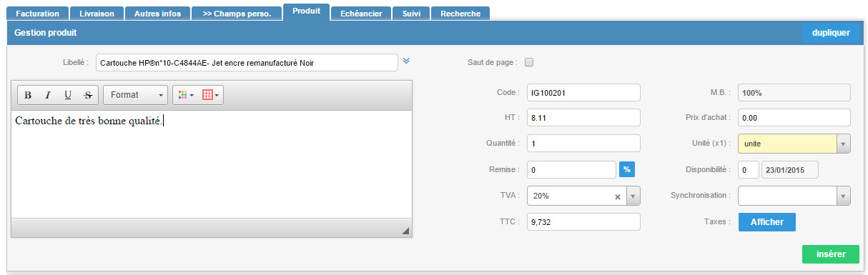Focus the Remise field
868x275 pixels.
tap(571, 170)
